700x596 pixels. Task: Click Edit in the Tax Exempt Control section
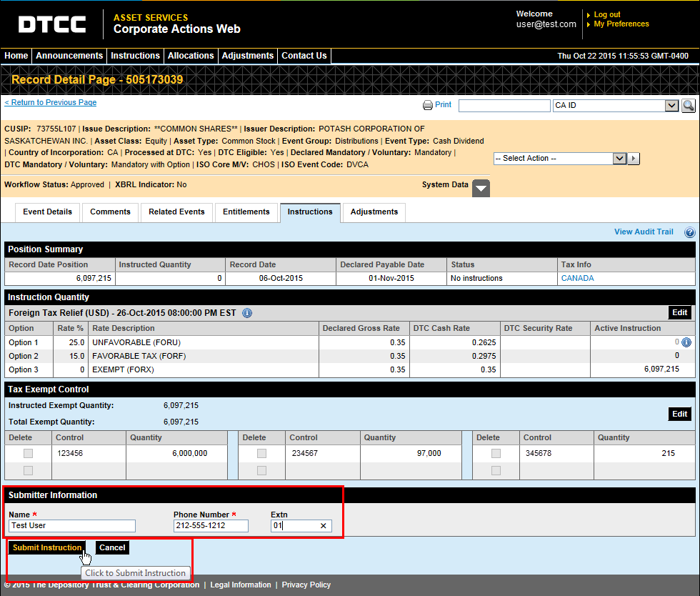click(679, 413)
